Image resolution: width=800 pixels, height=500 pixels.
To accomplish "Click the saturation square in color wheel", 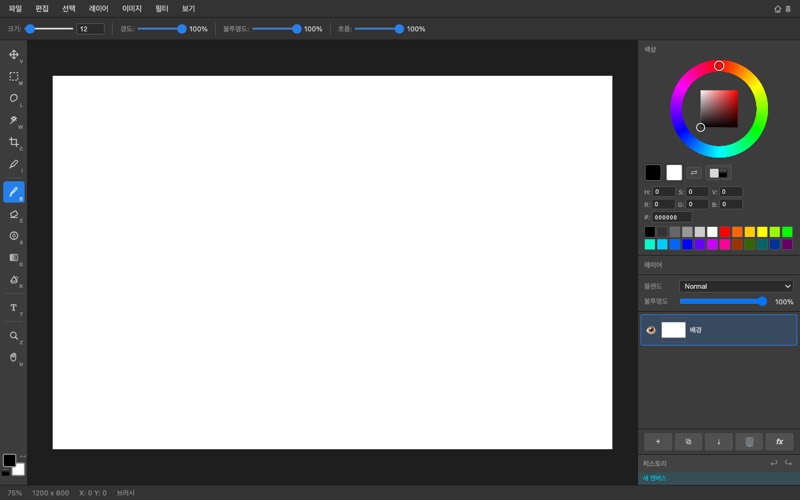I will point(719,109).
